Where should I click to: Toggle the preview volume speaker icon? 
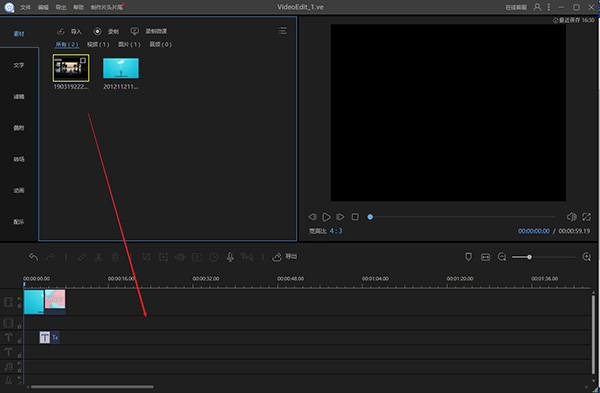[x=571, y=217]
